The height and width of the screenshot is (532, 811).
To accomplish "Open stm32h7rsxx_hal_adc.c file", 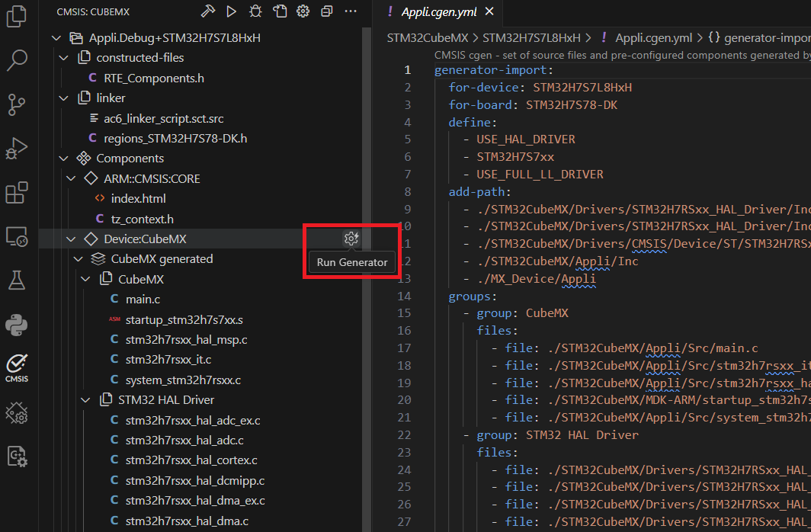I will click(184, 441).
